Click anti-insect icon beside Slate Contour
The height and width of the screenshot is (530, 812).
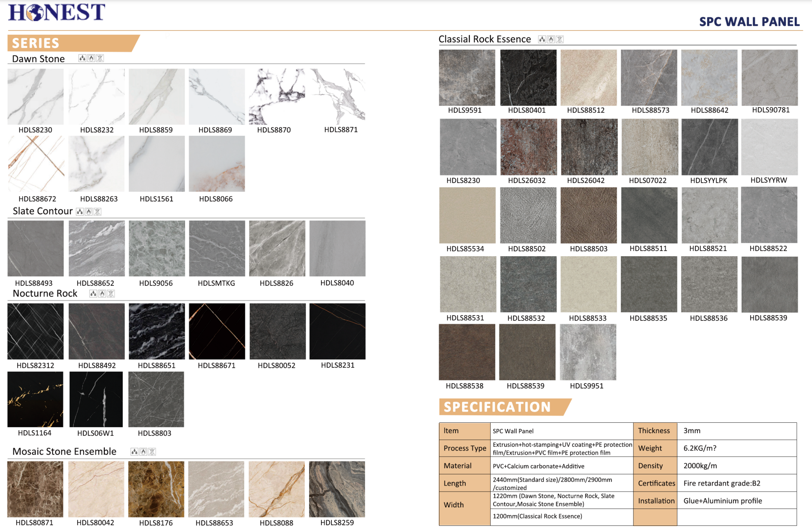click(x=97, y=212)
